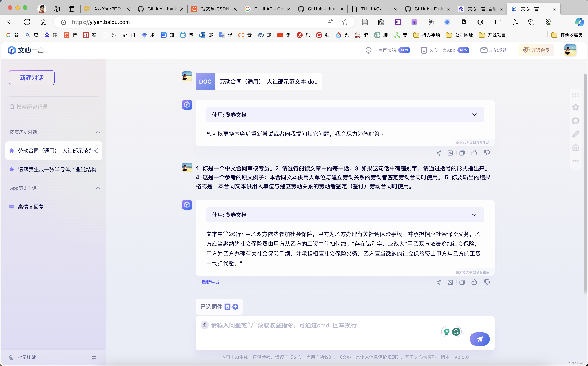Collapse the 网页历史对话 section

[98, 132]
